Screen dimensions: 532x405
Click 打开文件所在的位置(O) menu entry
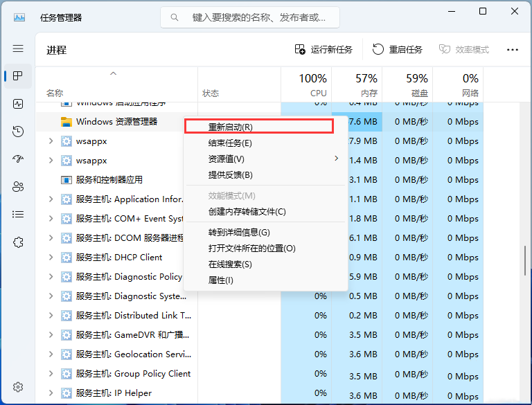(x=251, y=249)
